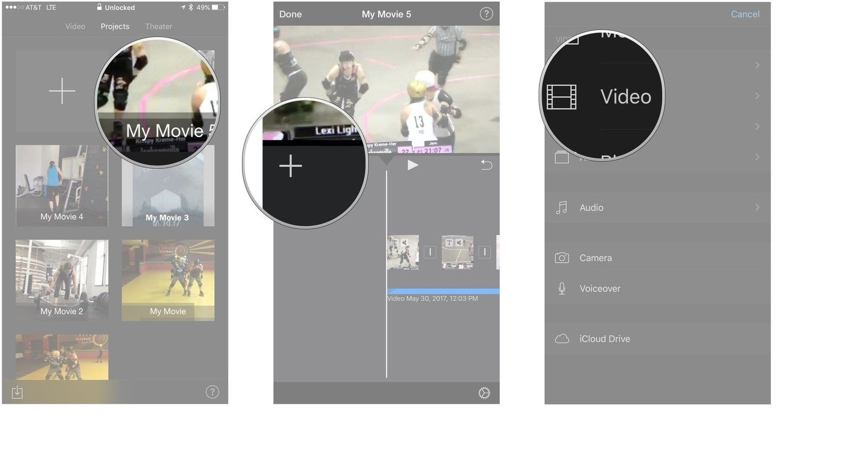
Task: Create a new project with the plus tile
Action: [62, 91]
